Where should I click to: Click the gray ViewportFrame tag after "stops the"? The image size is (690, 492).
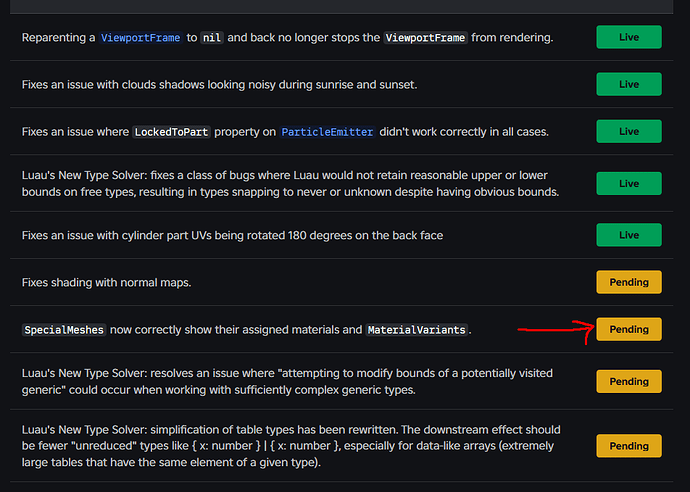click(426, 38)
